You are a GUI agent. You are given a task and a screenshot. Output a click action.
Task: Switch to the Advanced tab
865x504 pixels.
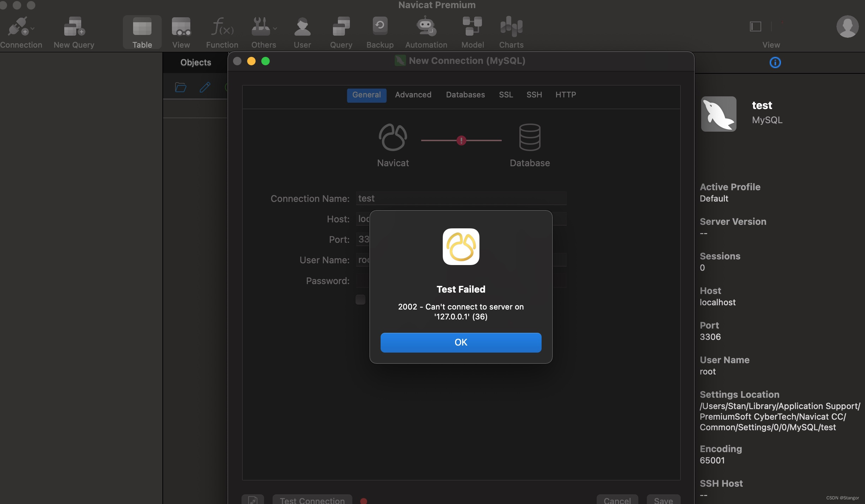click(413, 95)
